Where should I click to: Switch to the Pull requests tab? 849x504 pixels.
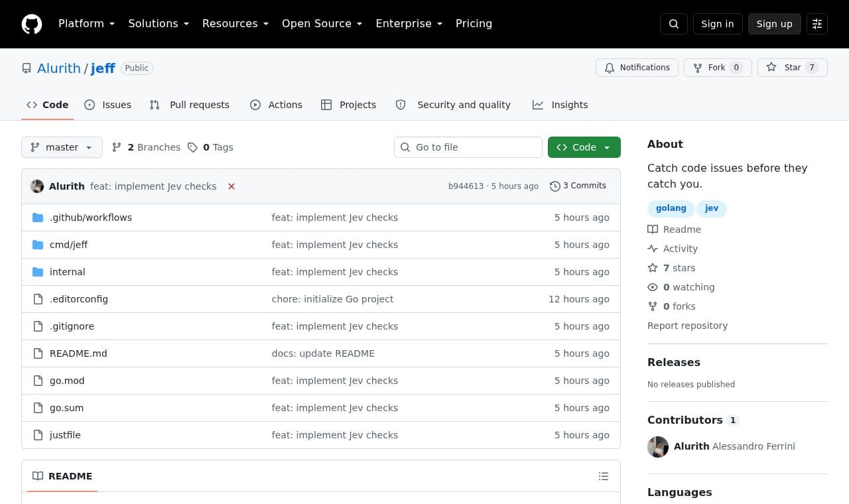190,105
